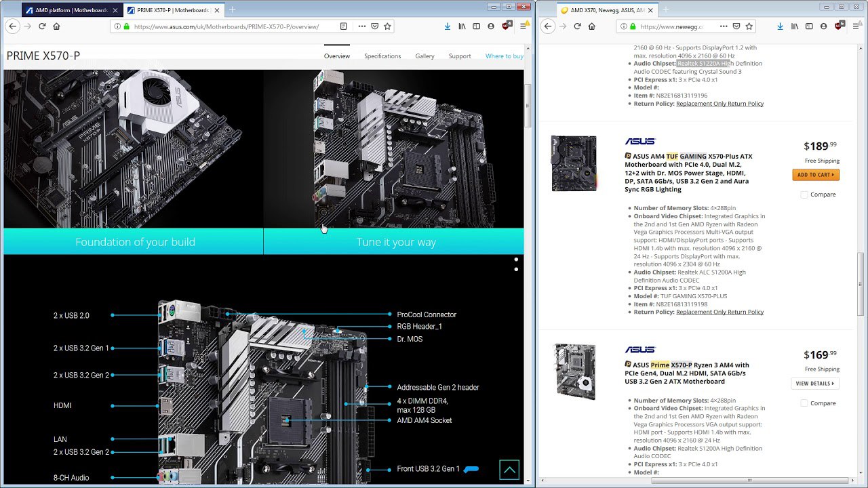Click the ProCool Connector label

coord(427,314)
